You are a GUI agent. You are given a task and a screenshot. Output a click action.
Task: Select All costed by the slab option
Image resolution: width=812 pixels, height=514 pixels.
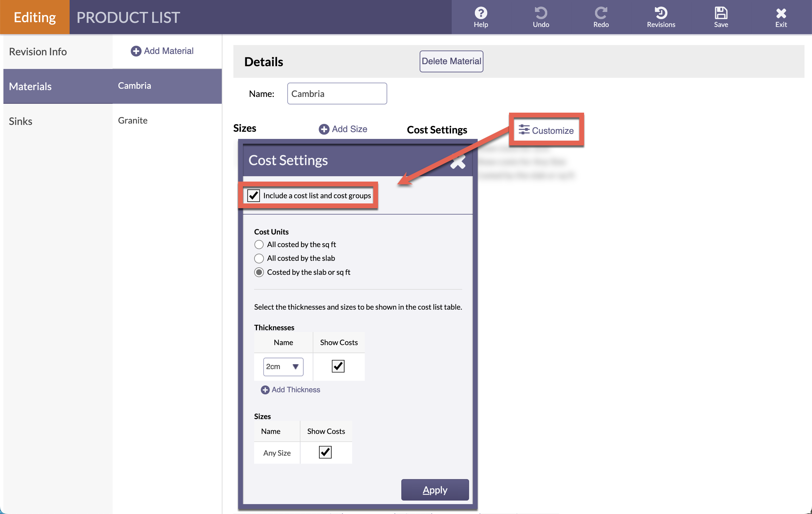tap(259, 258)
